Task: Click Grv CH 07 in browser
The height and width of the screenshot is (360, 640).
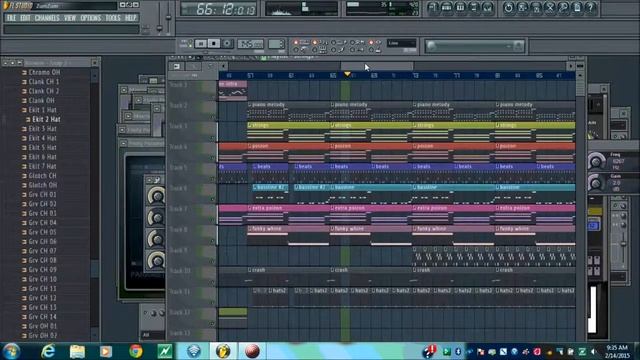Action: [x=42, y=251]
